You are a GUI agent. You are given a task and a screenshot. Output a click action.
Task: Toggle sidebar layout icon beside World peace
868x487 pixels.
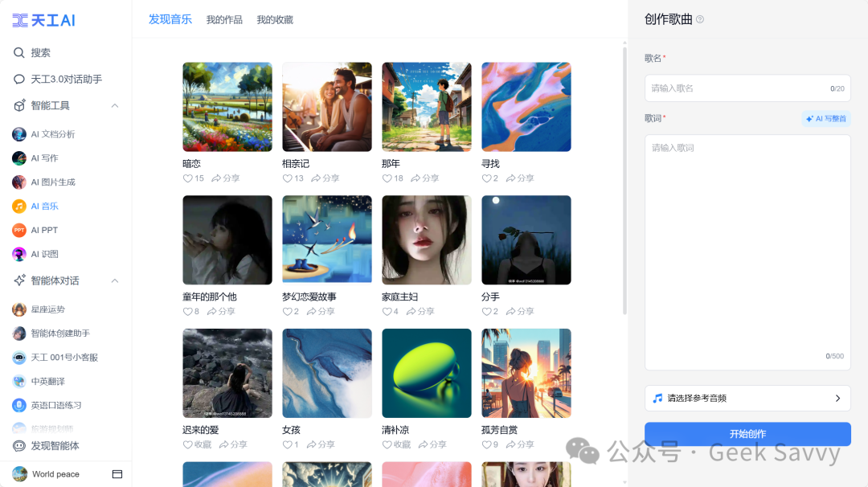point(117,474)
